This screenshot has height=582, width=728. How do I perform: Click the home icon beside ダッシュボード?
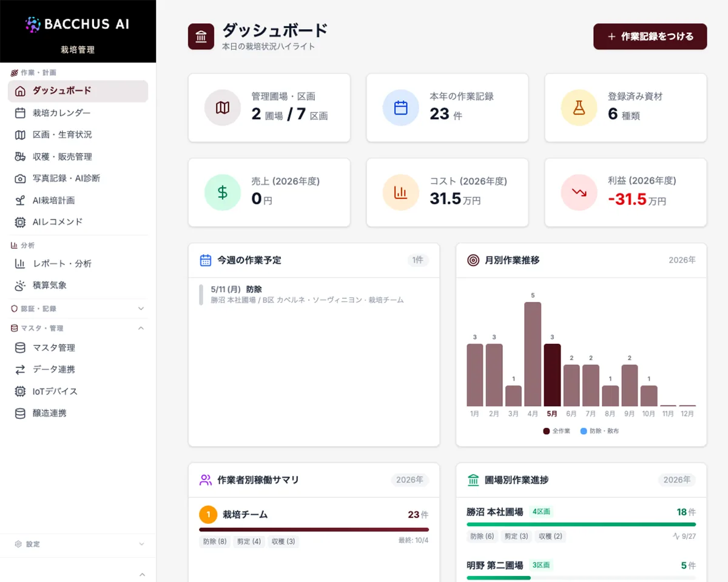coord(20,91)
